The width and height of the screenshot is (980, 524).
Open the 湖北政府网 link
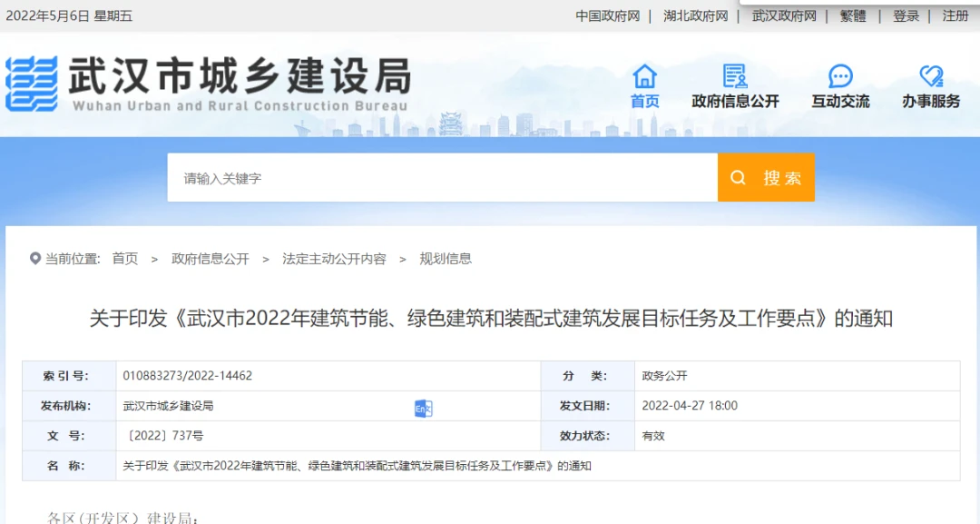pyautogui.click(x=695, y=16)
